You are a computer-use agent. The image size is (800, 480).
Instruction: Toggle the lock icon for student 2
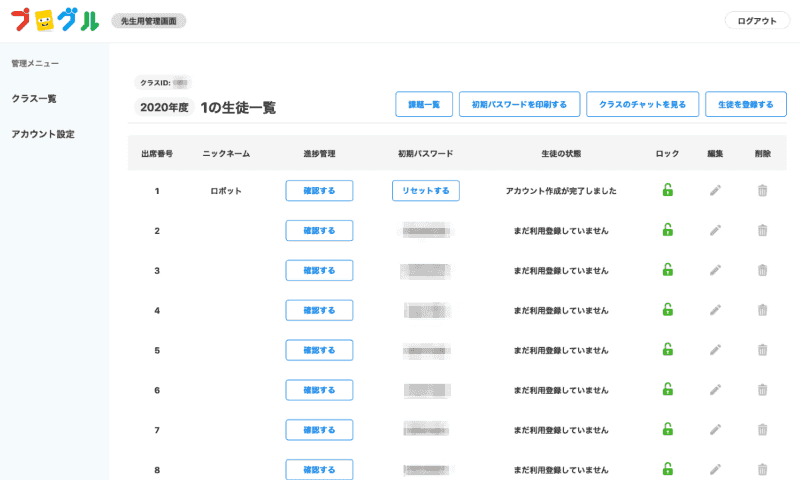click(667, 230)
